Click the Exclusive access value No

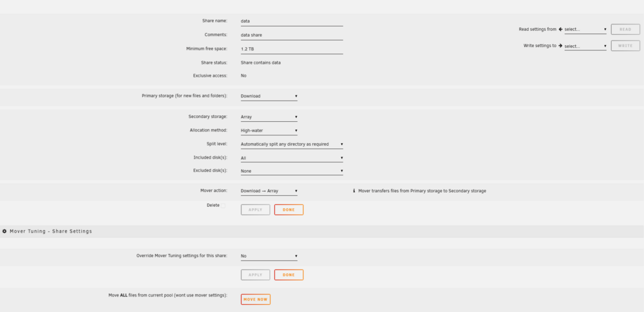(243, 75)
